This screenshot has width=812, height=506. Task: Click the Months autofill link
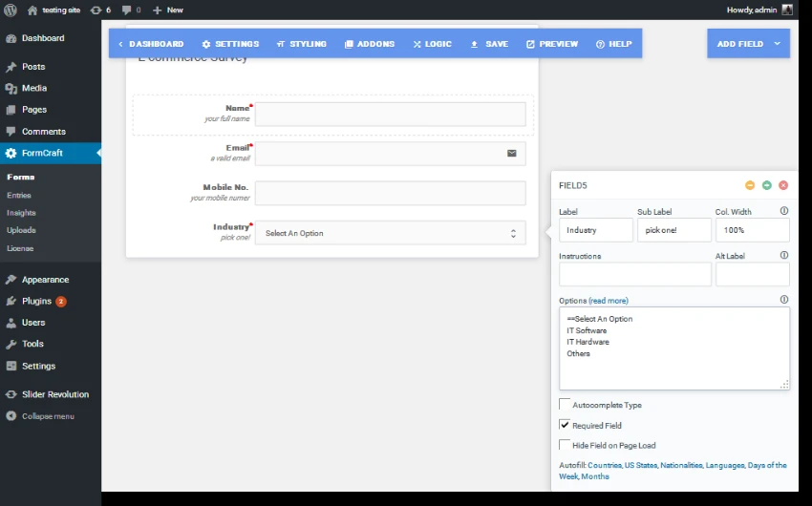coord(595,476)
